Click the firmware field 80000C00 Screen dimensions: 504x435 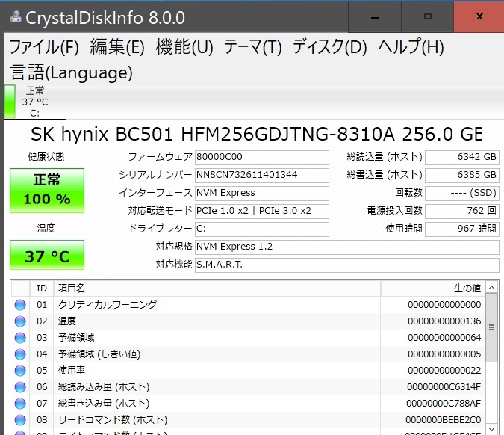[261, 158]
